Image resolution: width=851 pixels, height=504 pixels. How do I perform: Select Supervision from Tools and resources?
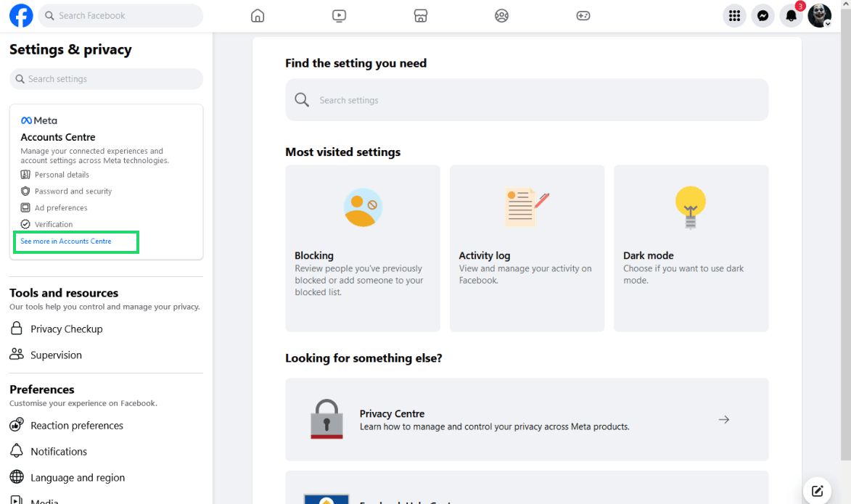tap(56, 355)
